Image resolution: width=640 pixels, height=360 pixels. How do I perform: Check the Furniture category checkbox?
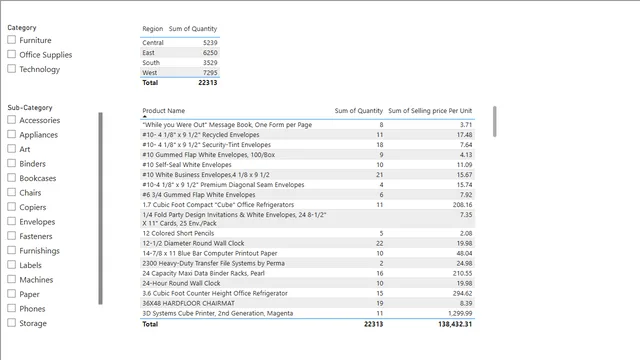11,40
